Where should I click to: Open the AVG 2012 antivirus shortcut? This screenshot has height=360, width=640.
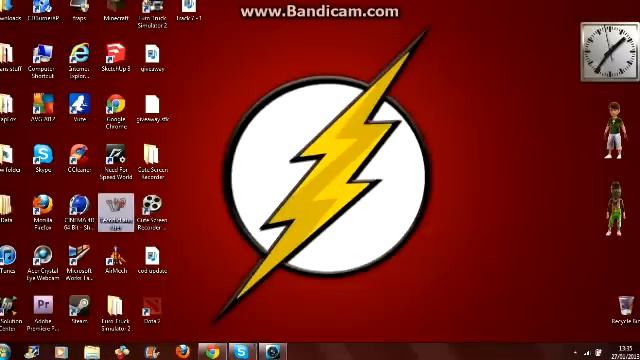click(x=42, y=108)
